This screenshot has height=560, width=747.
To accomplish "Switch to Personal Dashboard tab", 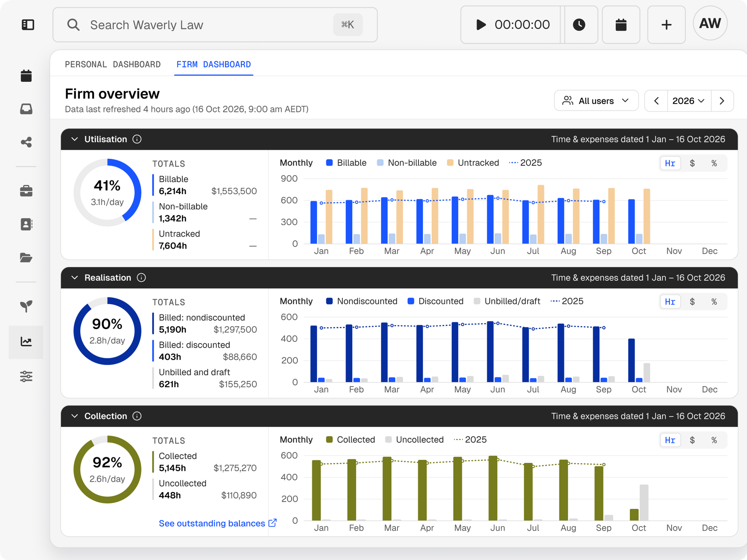I will tap(113, 64).
